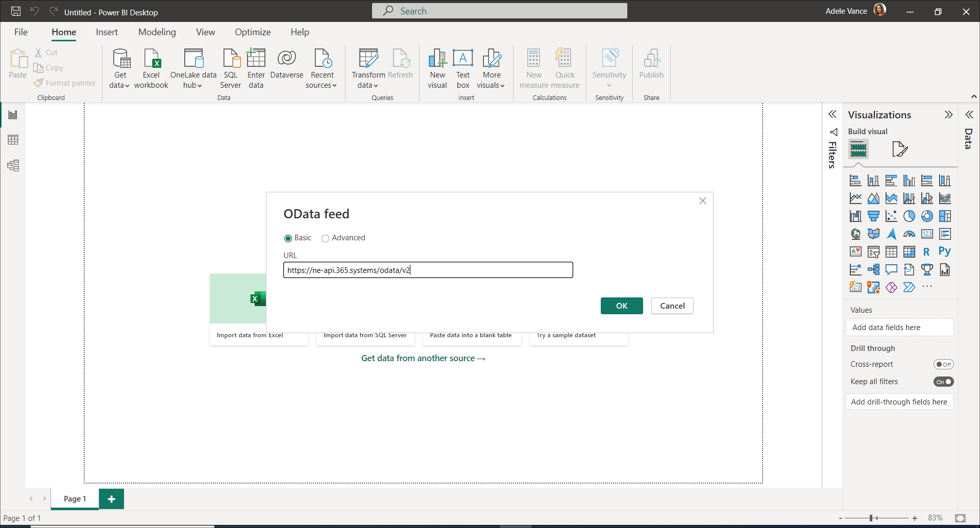The image size is (980, 528).
Task: Select the Python visual icon
Action: [944, 252]
